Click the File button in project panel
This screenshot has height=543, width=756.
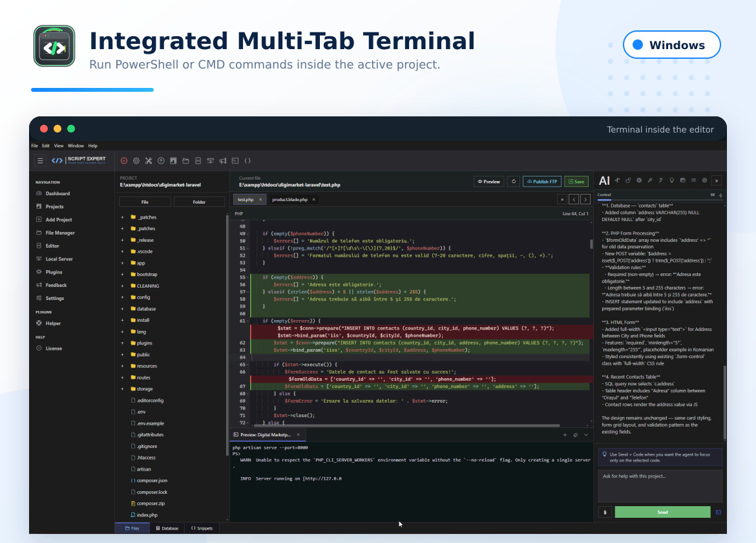coord(145,202)
